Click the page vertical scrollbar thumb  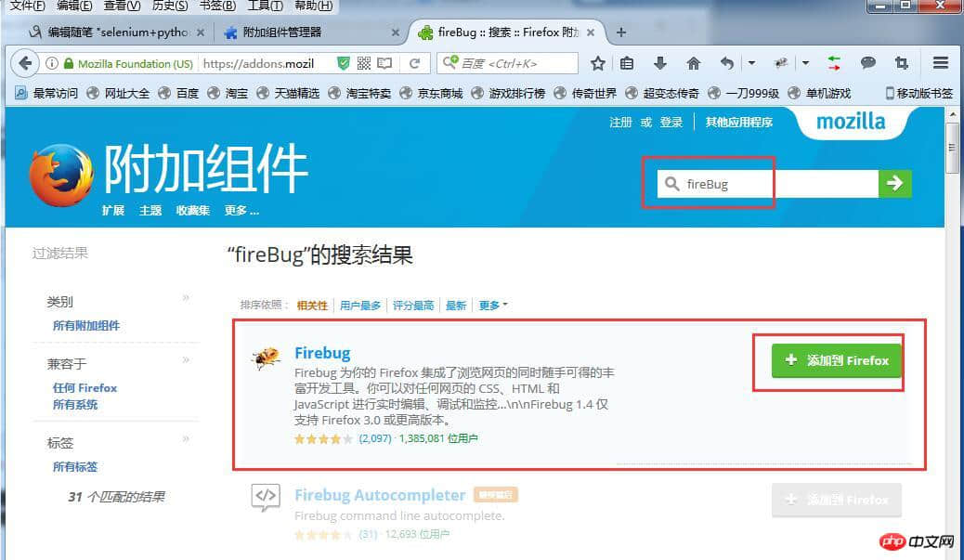[952, 148]
